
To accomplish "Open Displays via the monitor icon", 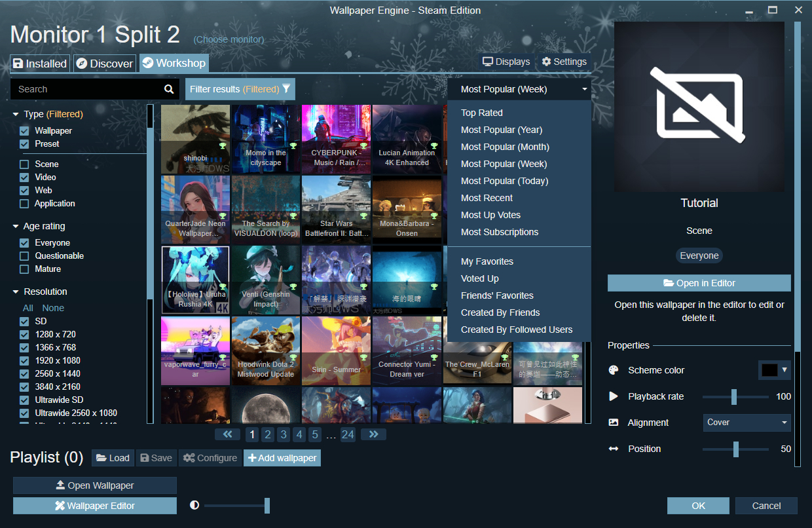I will [487, 62].
